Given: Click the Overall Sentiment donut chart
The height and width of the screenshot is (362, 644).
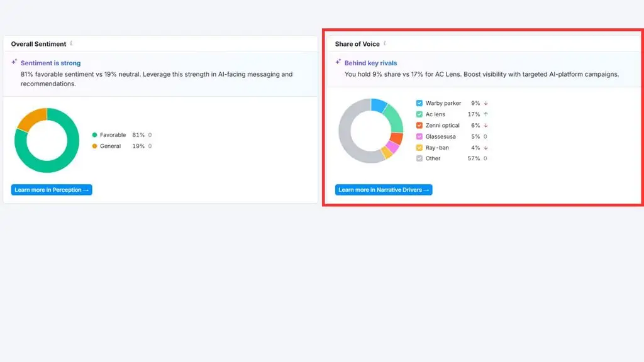Looking at the screenshot, I should (x=47, y=140).
